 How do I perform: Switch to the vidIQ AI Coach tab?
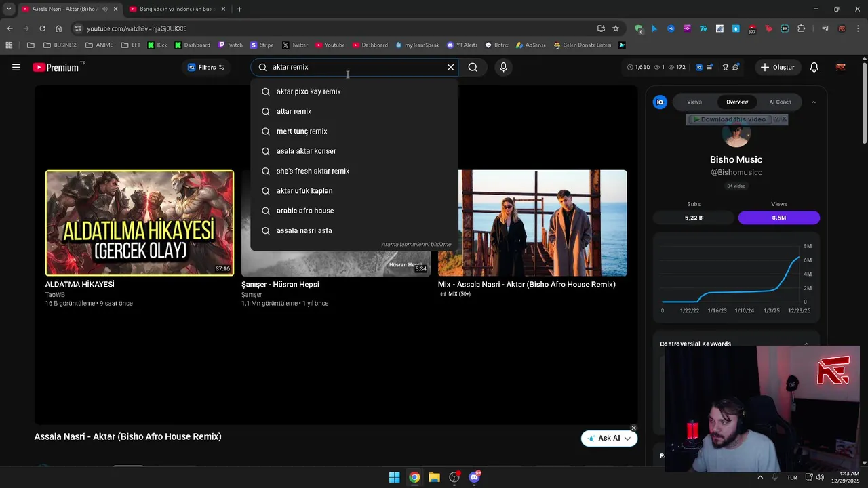(x=780, y=102)
